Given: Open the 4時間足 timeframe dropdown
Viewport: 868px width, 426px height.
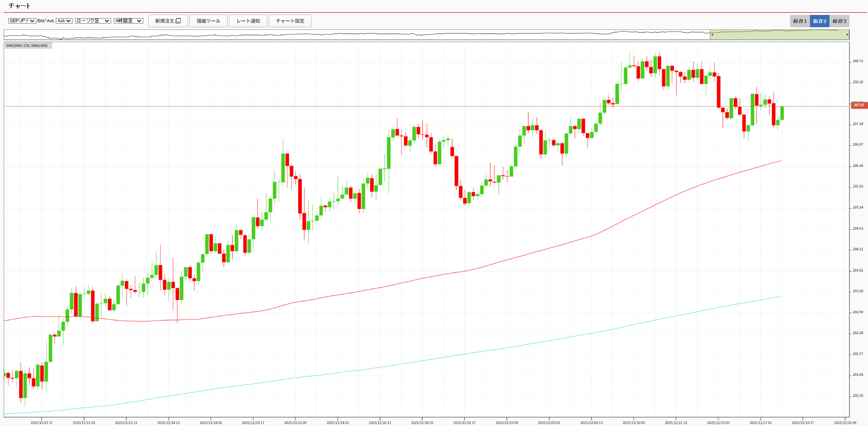Looking at the screenshot, I should click(x=128, y=21).
